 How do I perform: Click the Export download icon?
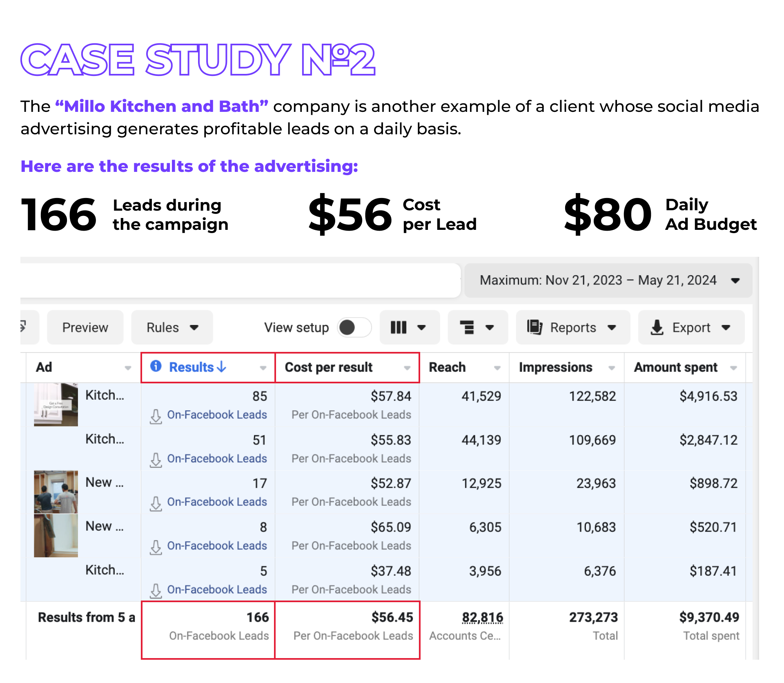[x=657, y=327]
